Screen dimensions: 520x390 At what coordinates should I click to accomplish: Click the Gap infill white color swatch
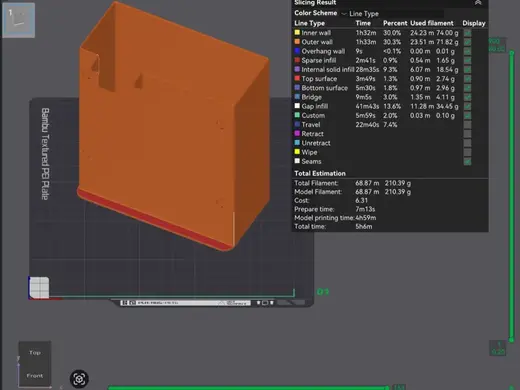click(297, 106)
